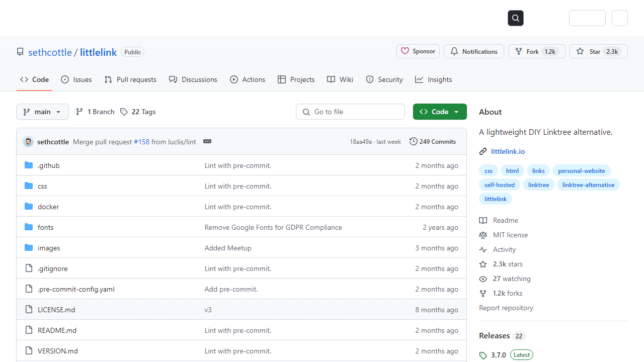Click the folder icon next to images

[29, 248]
